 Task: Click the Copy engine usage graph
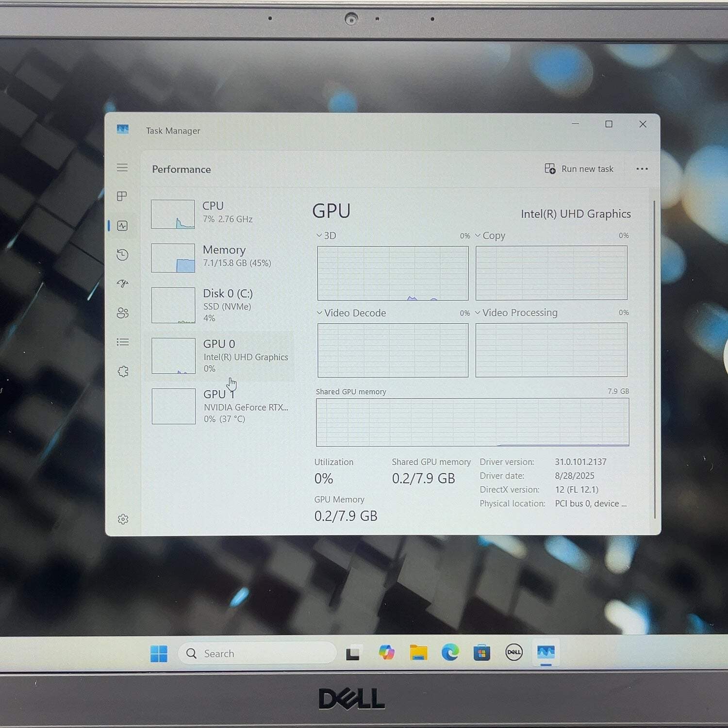(x=551, y=273)
